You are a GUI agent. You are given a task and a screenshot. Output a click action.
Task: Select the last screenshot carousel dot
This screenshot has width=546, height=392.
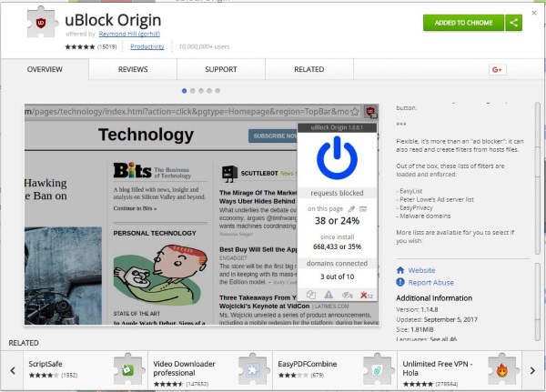(217, 91)
